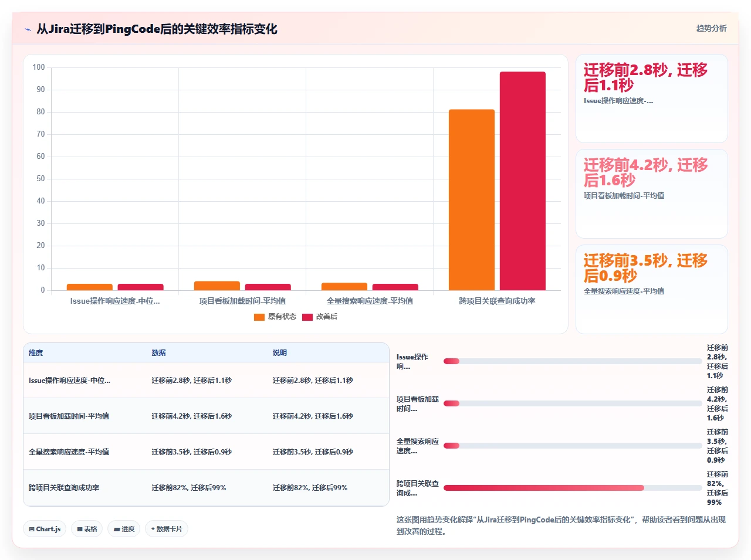
Task: Toggle the 改善后 legend swatch
Action: point(307,317)
